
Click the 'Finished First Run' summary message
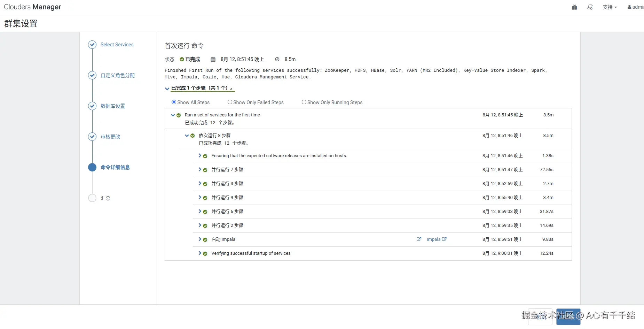356,74
